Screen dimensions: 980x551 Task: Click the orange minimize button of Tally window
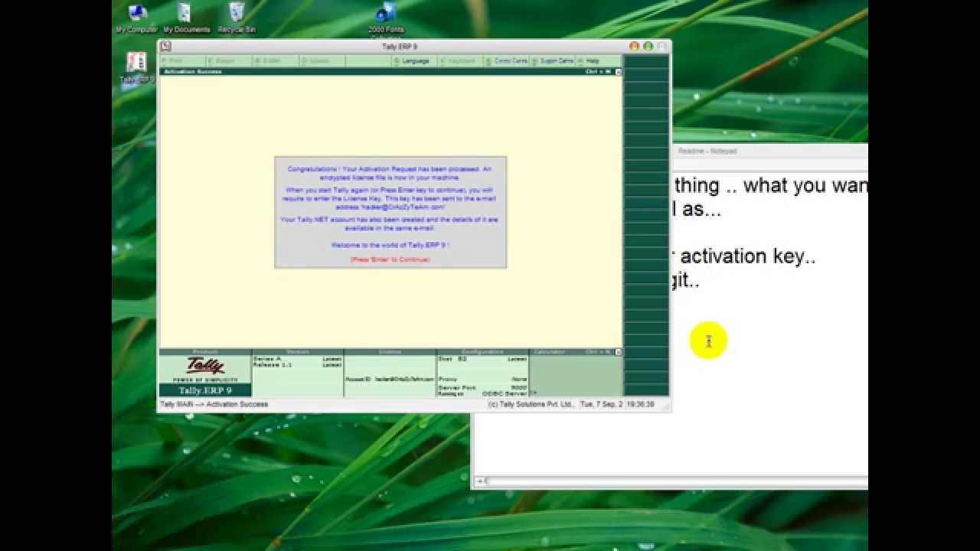(634, 47)
